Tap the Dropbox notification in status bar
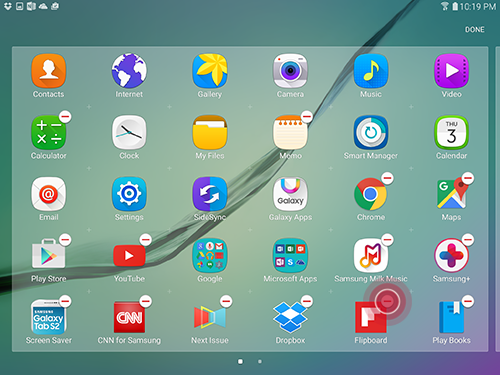The image size is (500, 375). click(x=7, y=6)
